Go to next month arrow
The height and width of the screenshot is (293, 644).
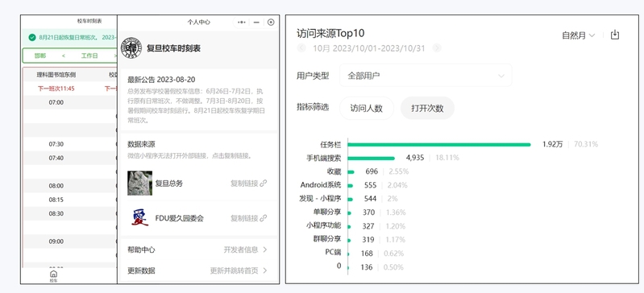point(437,48)
